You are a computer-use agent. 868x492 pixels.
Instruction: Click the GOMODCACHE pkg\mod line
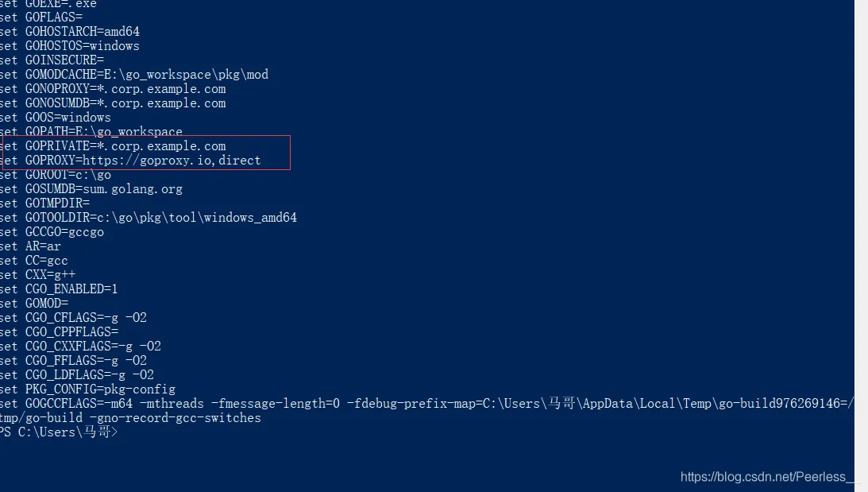click(134, 75)
